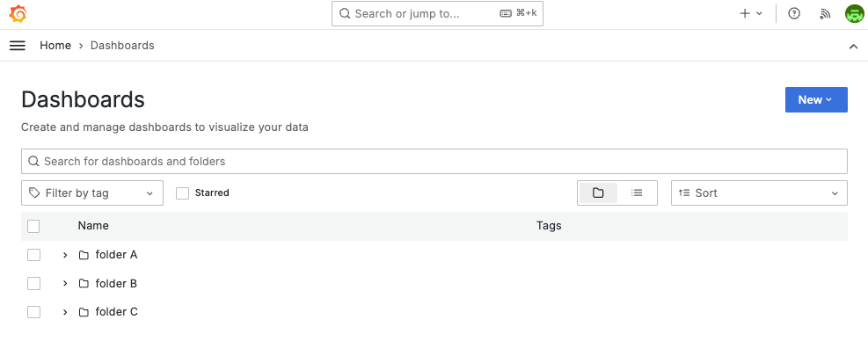The image size is (868, 356).
Task: Open the folder C link
Action: (117, 312)
